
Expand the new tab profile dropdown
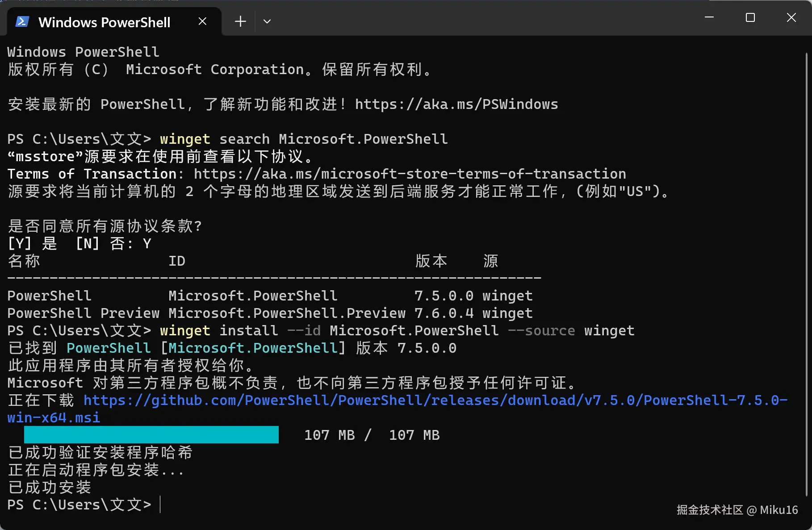pyautogui.click(x=267, y=21)
